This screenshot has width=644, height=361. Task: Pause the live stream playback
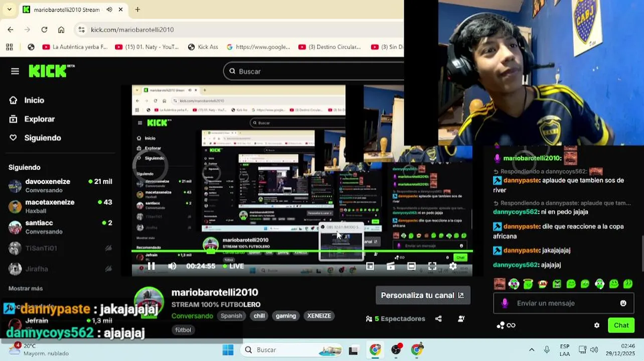[x=151, y=266]
